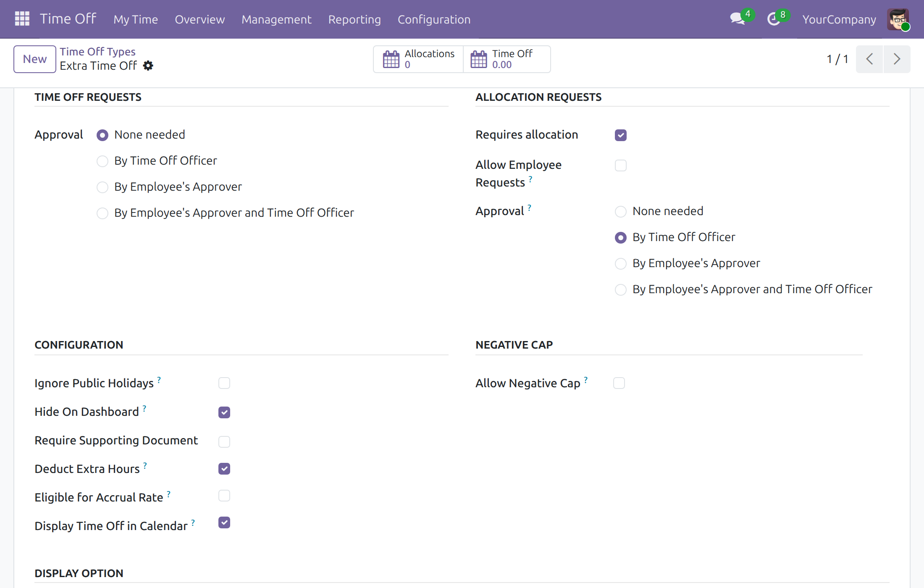The image size is (924, 588).
Task: Enable Allow Negative Cap checkbox
Action: click(619, 383)
